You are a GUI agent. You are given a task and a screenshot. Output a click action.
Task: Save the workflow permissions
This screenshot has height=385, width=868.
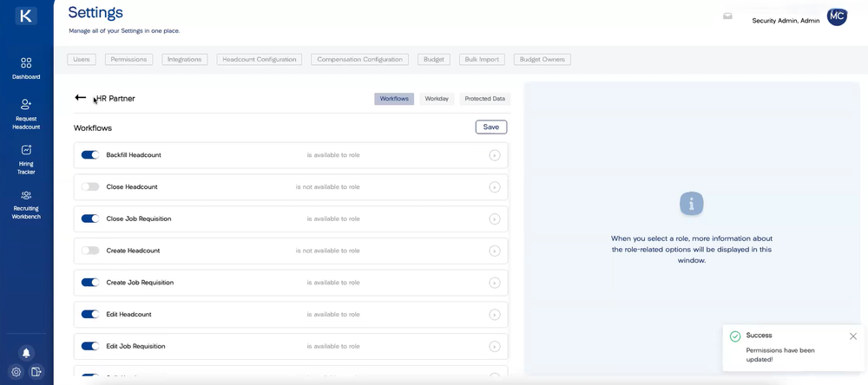tap(491, 127)
